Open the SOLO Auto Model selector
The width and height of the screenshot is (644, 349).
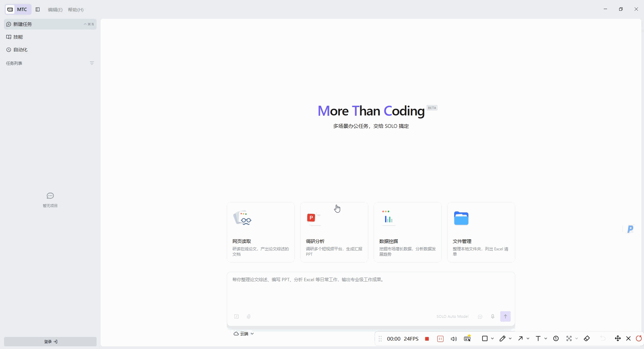(x=452, y=316)
